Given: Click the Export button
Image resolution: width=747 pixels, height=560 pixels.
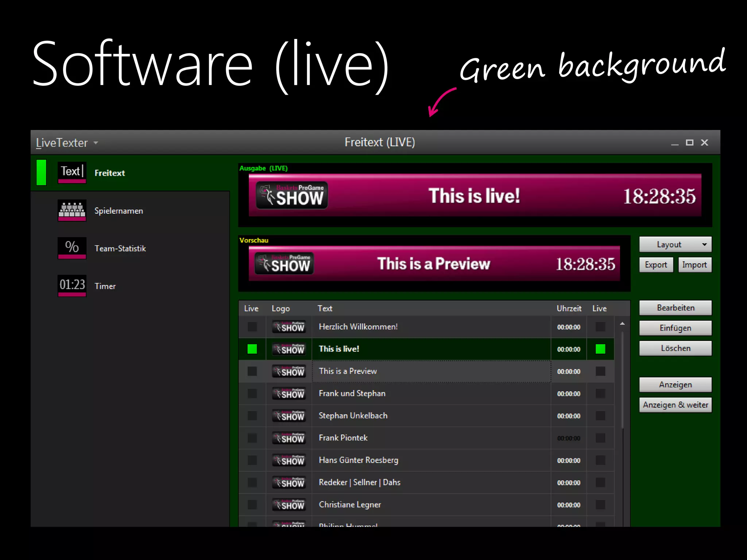Looking at the screenshot, I should [656, 265].
